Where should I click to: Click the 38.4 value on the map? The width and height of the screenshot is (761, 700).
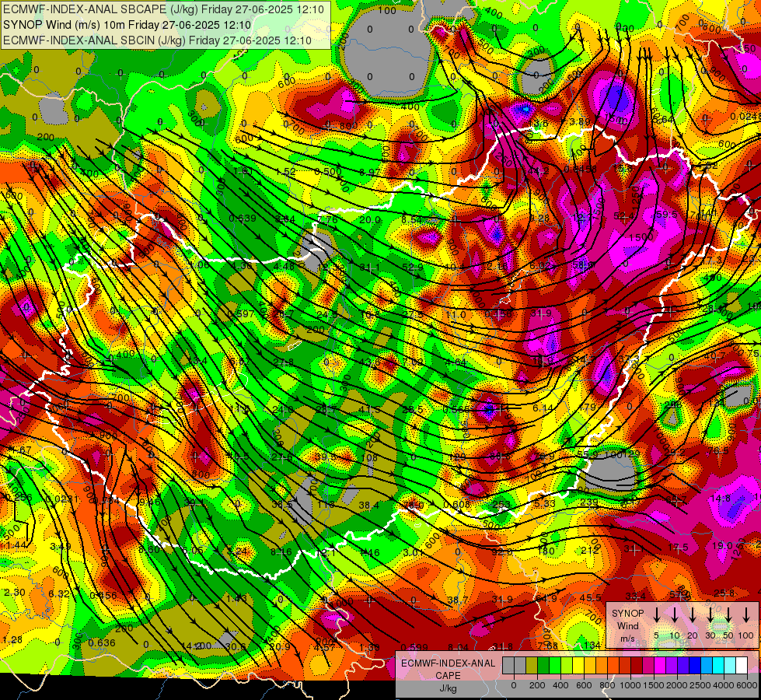369,506
